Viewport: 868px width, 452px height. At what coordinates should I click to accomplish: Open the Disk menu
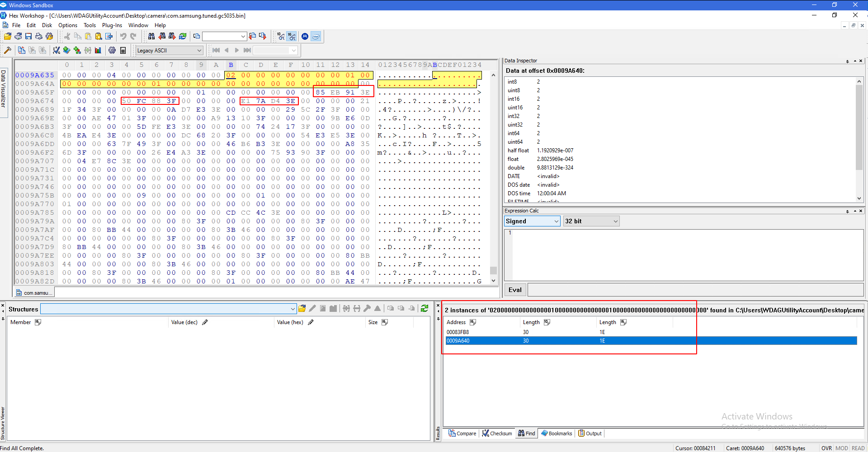[x=47, y=25]
